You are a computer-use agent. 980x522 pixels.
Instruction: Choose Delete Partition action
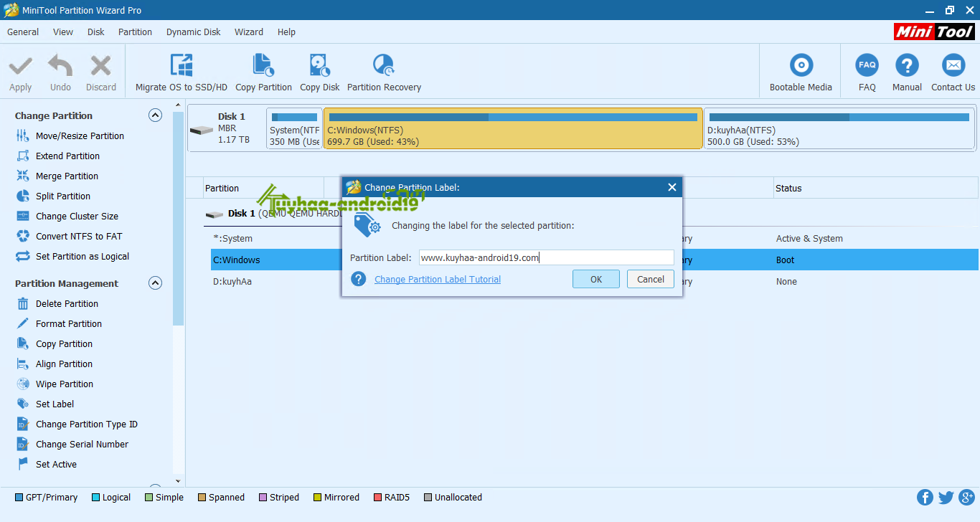click(x=67, y=303)
